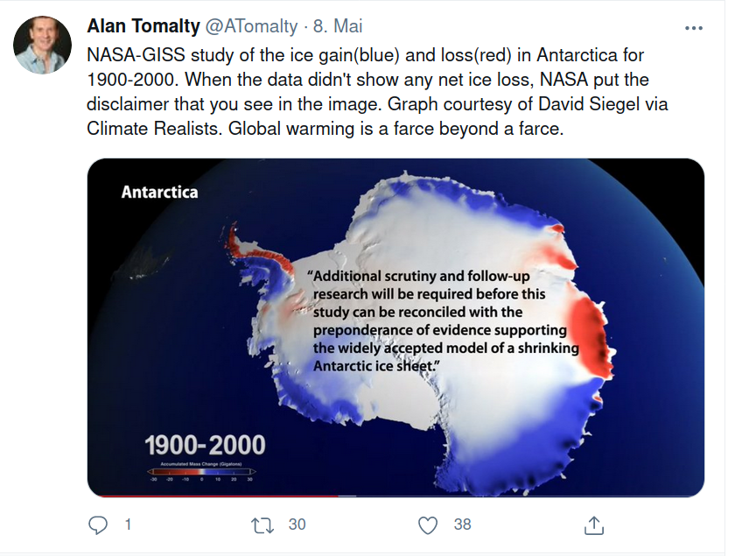Viewport: 756px width, 556px height.
Task: Open Alan Tomalty's profile picture
Action: [42, 45]
